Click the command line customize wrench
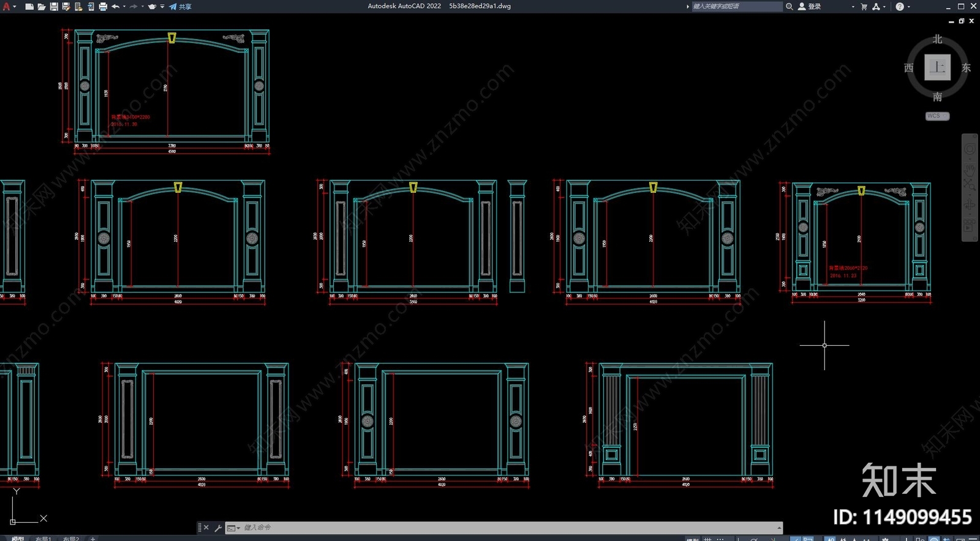 pos(218,528)
